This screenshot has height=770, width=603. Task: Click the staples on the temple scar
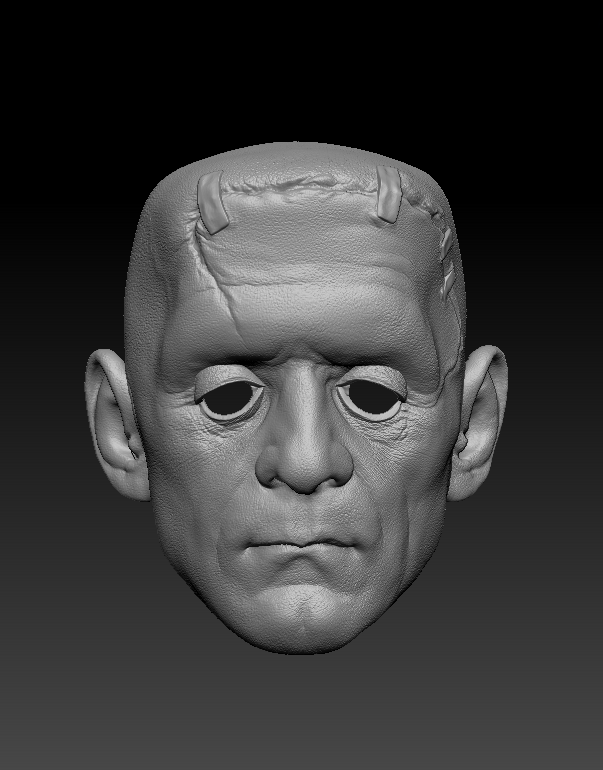(447, 264)
